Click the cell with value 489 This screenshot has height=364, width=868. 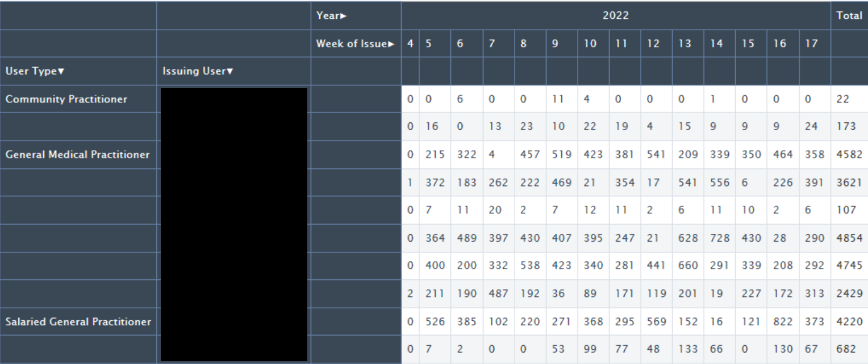click(467, 238)
